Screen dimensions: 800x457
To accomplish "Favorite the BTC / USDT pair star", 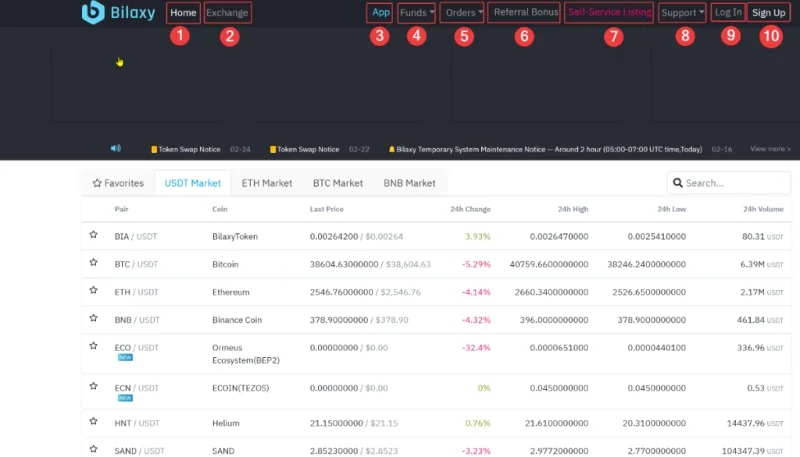I will (x=93, y=262).
